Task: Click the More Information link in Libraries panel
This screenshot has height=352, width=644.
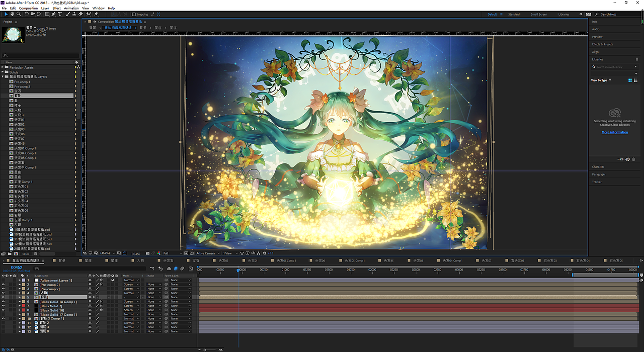Action: [x=614, y=132]
